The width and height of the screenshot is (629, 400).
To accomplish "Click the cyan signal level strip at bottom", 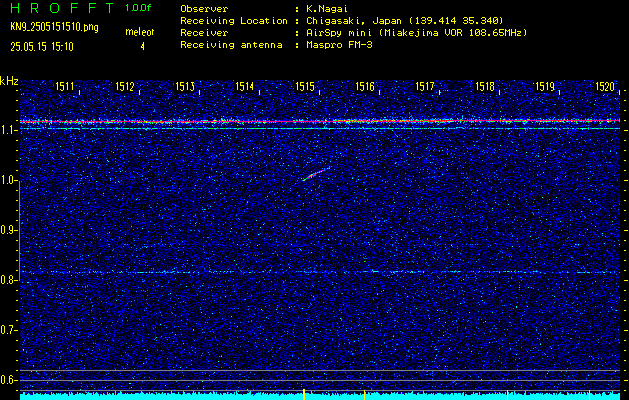I will pos(320,396).
